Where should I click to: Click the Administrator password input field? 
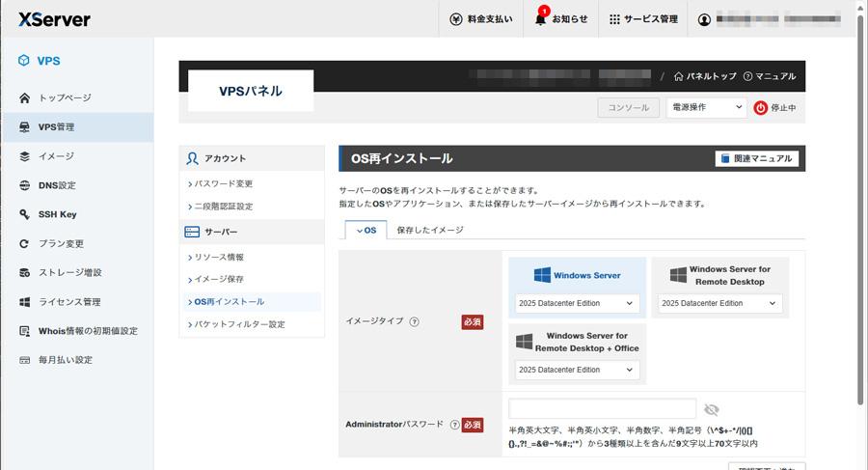[x=602, y=409]
